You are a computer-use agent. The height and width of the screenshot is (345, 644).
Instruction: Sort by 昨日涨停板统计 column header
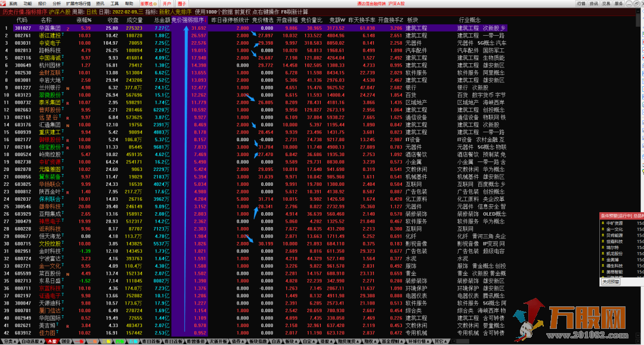pos(230,20)
